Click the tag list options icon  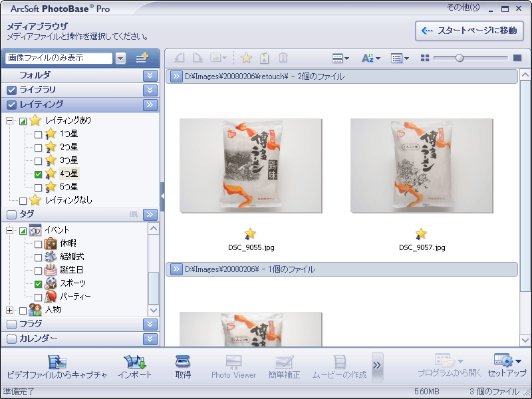134,214
